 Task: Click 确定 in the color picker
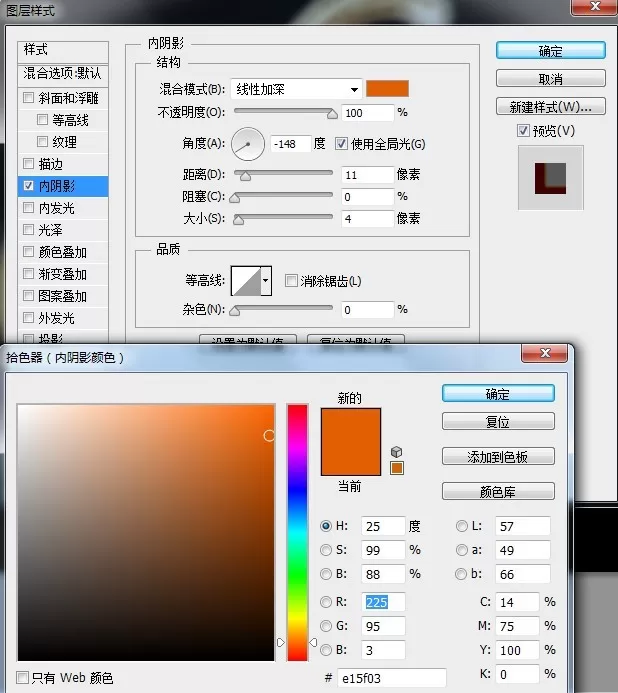(x=498, y=394)
